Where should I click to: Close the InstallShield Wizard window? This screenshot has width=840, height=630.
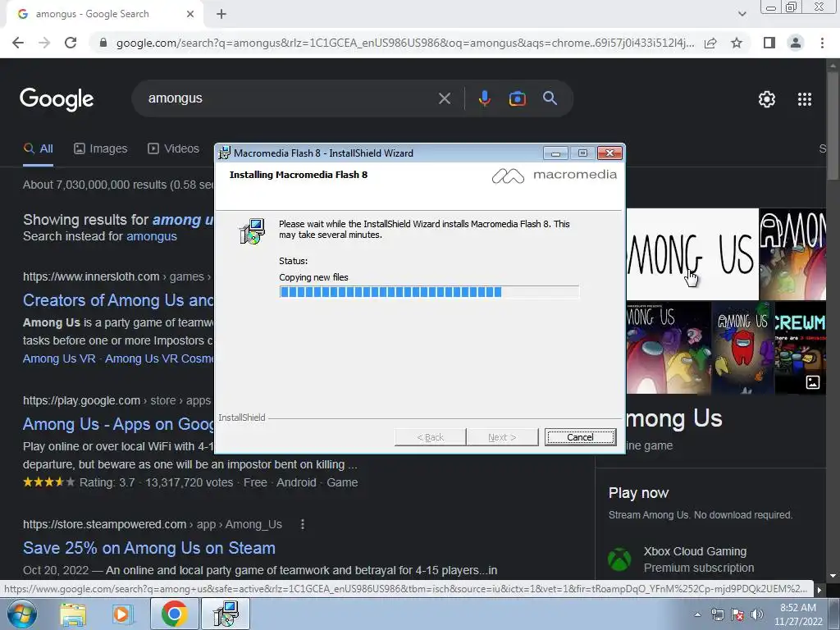point(609,153)
